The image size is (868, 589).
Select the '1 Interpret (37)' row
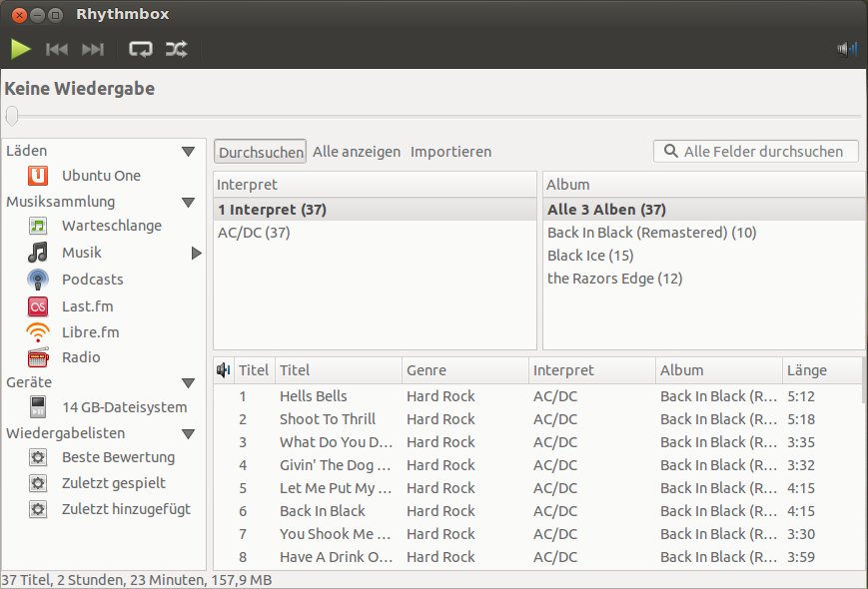(x=375, y=210)
